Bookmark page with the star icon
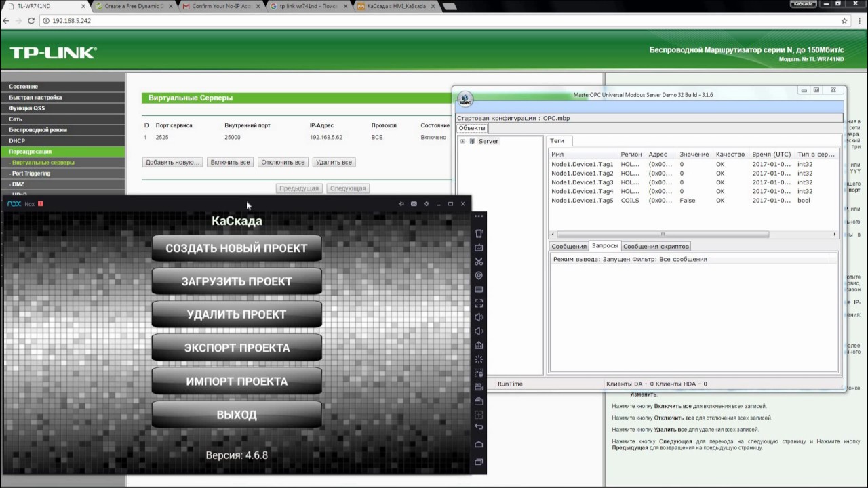868x488 pixels. pyautogui.click(x=844, y=21)
